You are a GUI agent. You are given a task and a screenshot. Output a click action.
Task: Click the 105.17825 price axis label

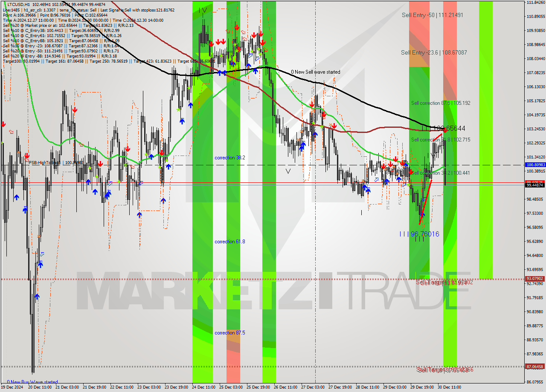click(536, 101)
